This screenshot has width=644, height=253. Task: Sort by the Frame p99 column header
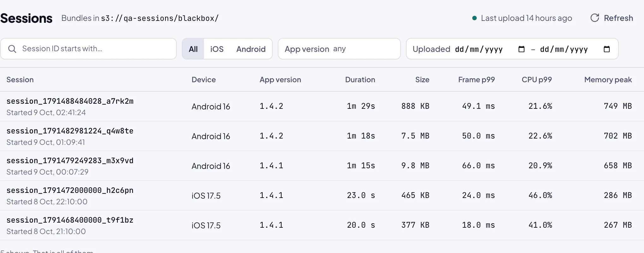476,80
